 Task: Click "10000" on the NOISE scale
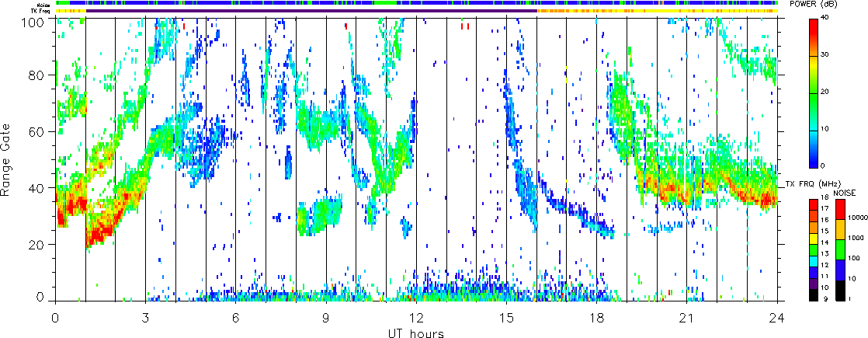[x=858, y=218]
